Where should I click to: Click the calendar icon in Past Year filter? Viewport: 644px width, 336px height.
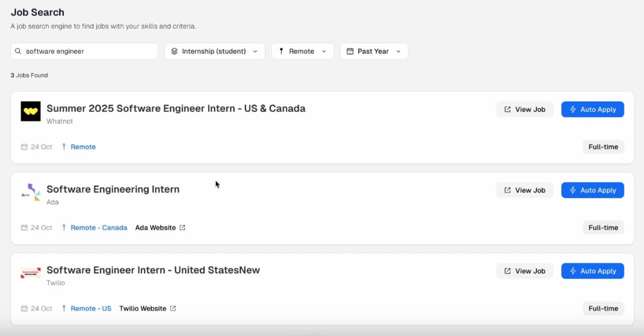click(350, 51)
